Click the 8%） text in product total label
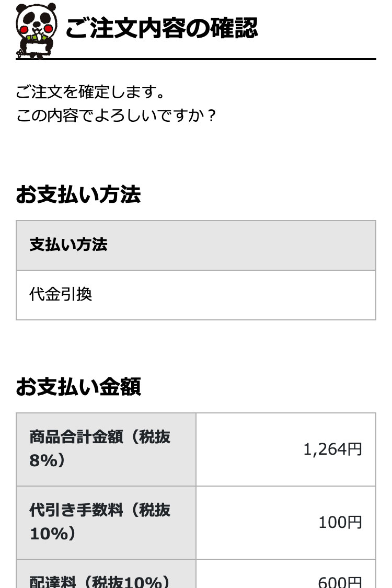The height and width of the screenshot is (588, 392). click(x=47, y=461)
